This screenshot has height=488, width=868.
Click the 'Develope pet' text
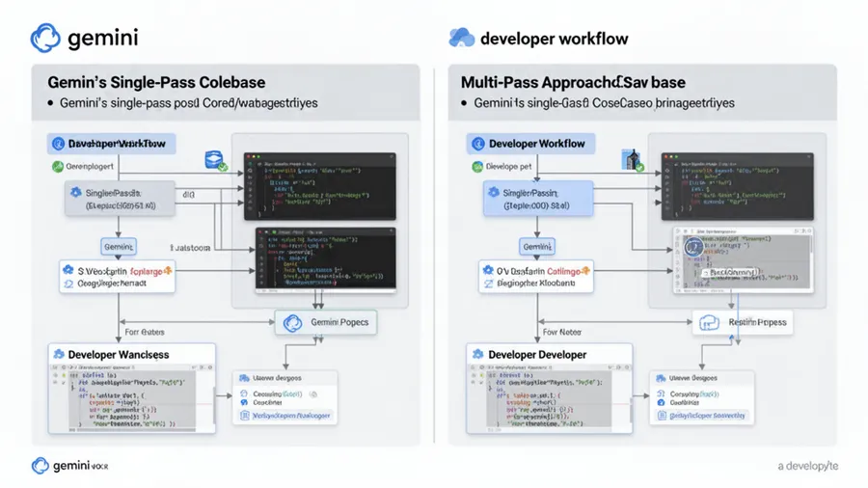(x=508, y=167)
